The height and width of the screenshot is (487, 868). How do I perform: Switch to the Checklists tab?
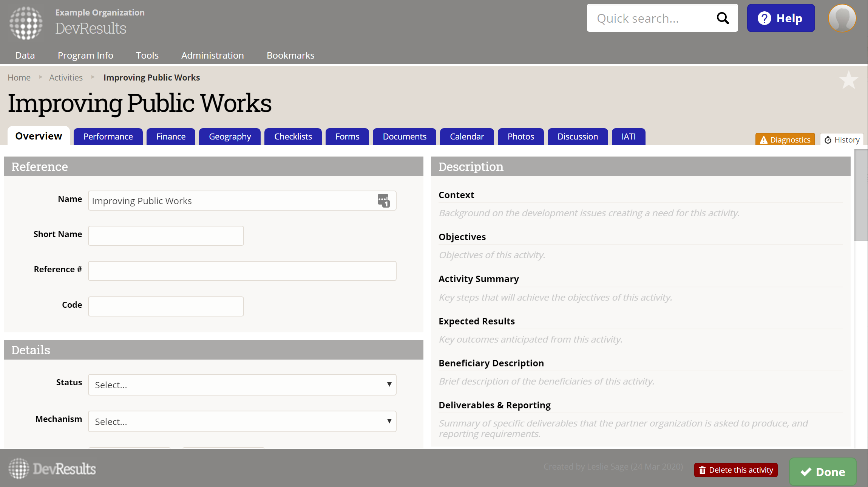(293, 136)
